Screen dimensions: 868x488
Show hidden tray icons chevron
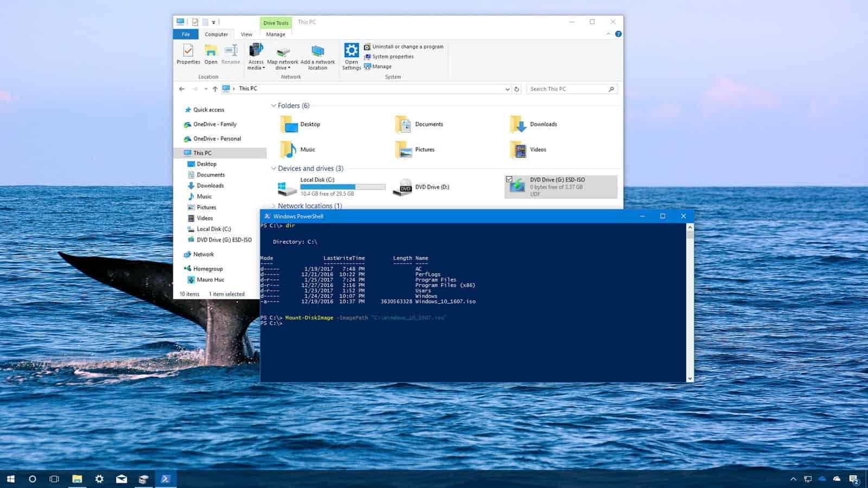(x=793, y=479)
